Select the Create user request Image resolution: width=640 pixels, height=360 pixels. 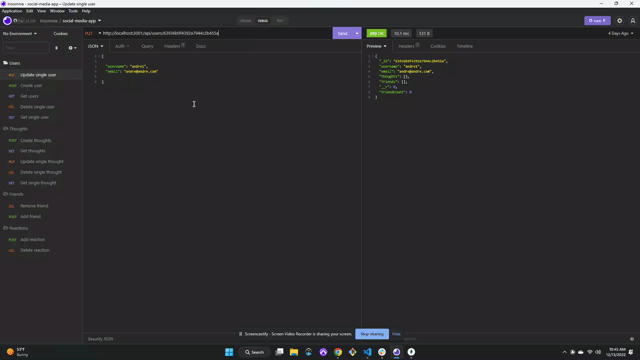(41, 85)
